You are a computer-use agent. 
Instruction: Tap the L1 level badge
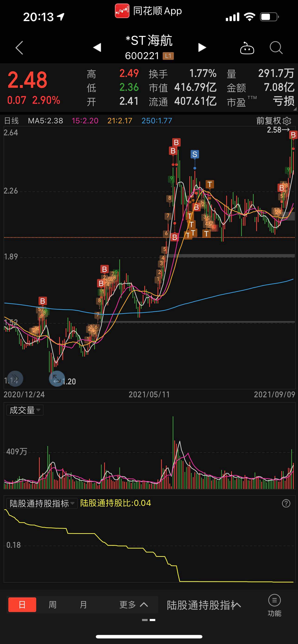(x=168, y=56)
